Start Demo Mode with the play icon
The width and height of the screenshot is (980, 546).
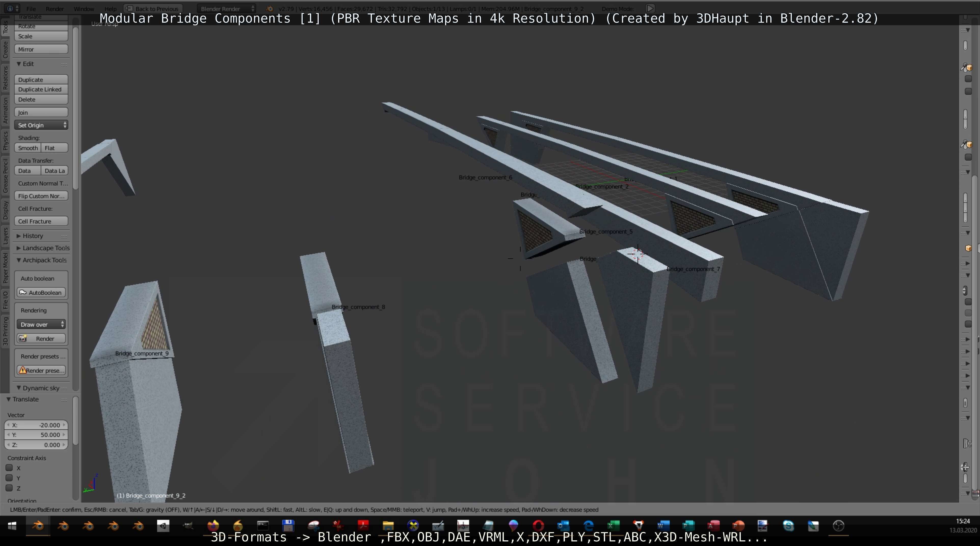tap(650, 8)
